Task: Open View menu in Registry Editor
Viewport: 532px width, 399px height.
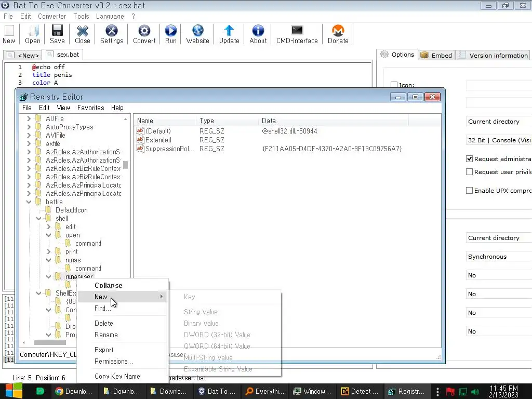Action: (63, 108)
